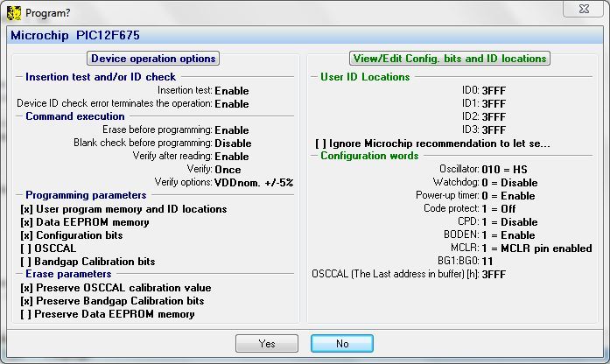610x364 pixels.
Task: Change BODEN setting 1 = Enable
Action: point(508,235)
